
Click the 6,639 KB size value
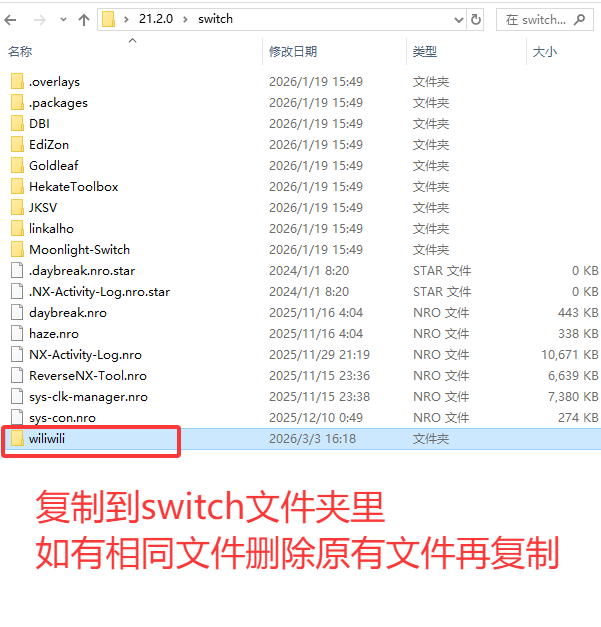(x=573, y=375)
